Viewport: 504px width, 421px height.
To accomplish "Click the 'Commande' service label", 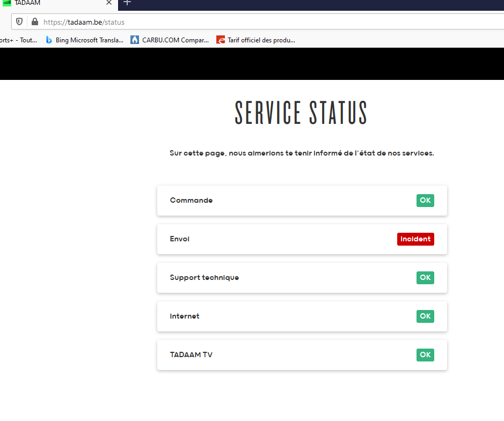I will click(191, 201).
